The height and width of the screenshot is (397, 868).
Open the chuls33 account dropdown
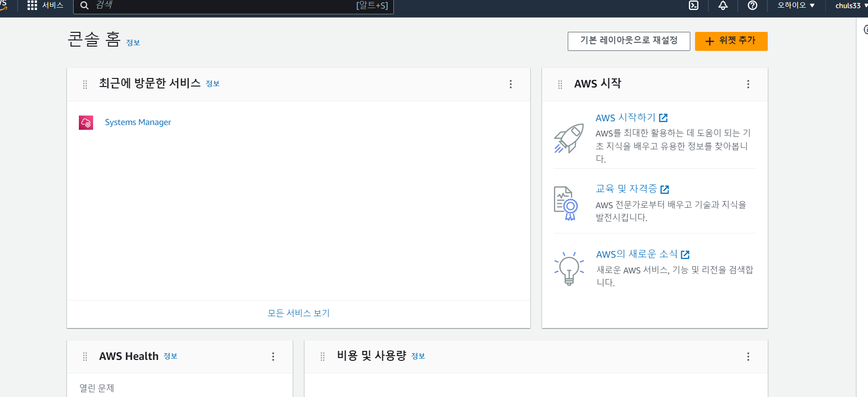pos(851,6)
